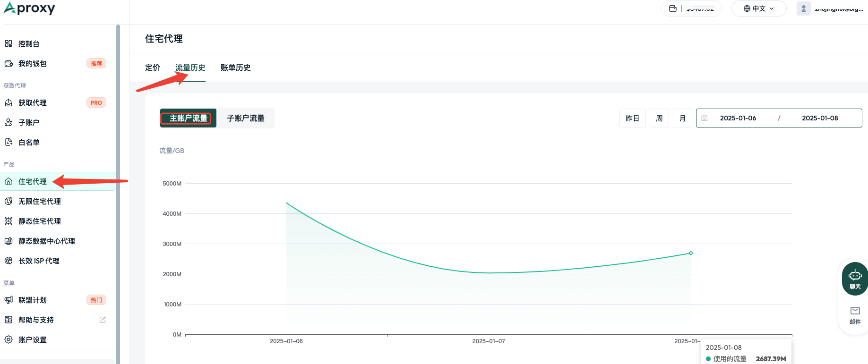This screenshot has width=868, height=364.
Task: Open the start date 2025-01-06 picker
Action: coord(738,118)
